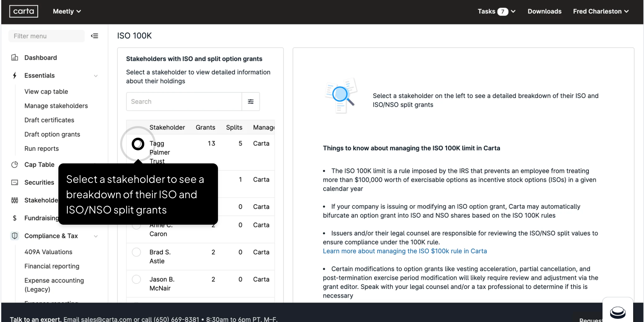Sort by Grants column header
This screenshot has width=644, height=322.
tap(206, 127)
